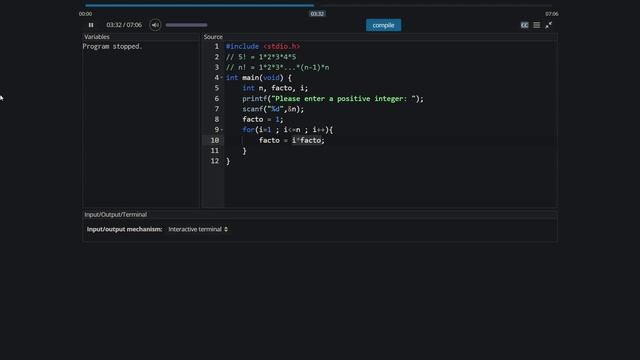
Task: Click the 'int main(void) {' line
Action: 259,78
